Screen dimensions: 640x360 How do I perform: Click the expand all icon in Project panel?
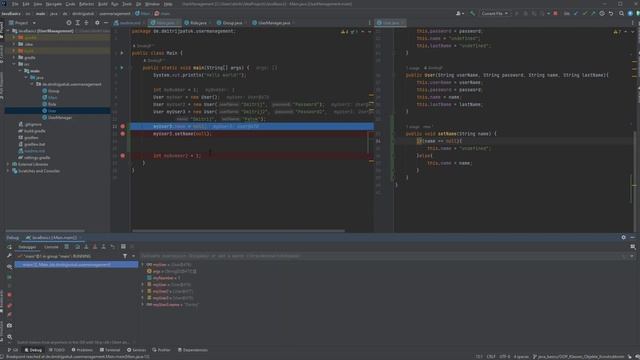tap(78, 23)
